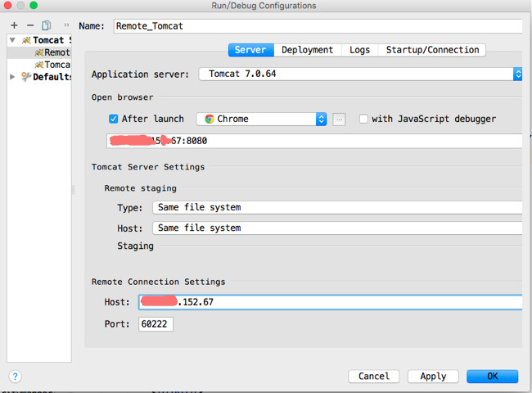Click the double-arrow more toolbar actions icon
Image resolution: width=532 pixels, height=393 pixels.
66,25
